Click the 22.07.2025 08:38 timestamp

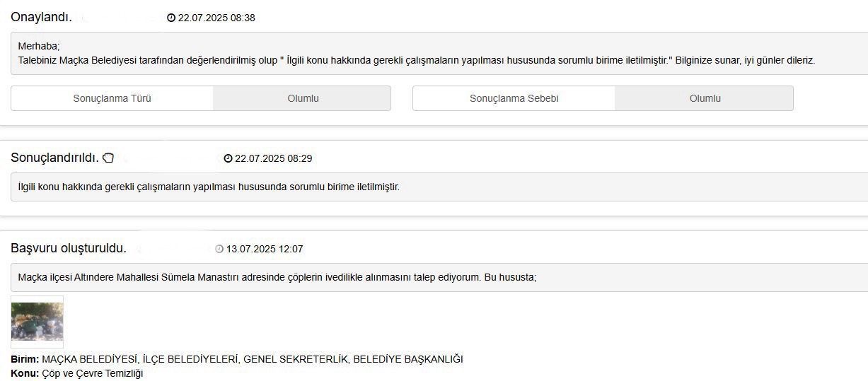coord(216,18)
